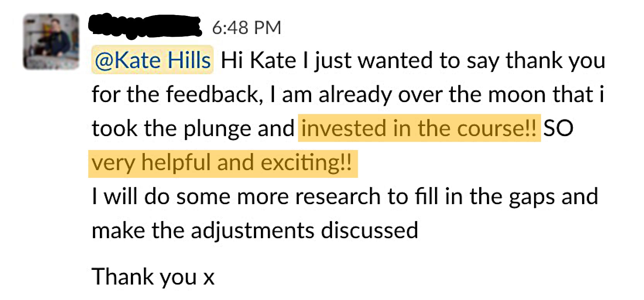644x300 pixels.
Task: Select the highlighted 'very helpful and exciting!!' text
Action: 223,162
